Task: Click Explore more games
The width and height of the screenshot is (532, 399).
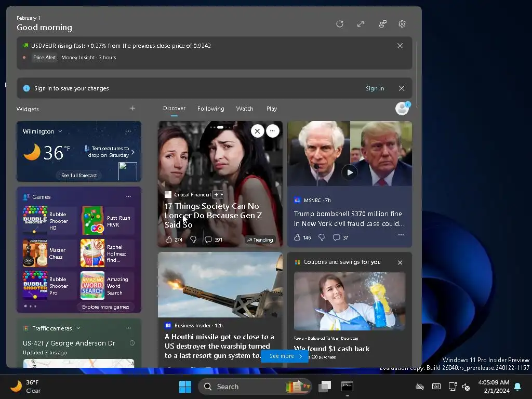Action: (105, 307)
